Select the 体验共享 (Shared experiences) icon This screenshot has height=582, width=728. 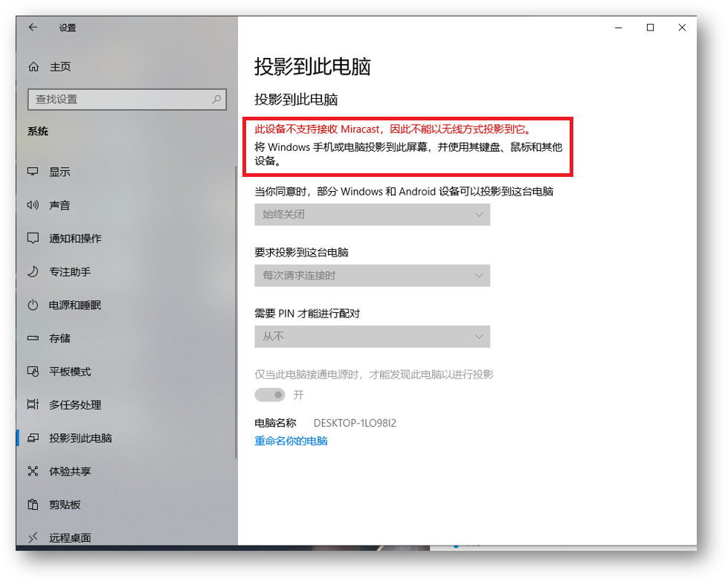point(33,471)
